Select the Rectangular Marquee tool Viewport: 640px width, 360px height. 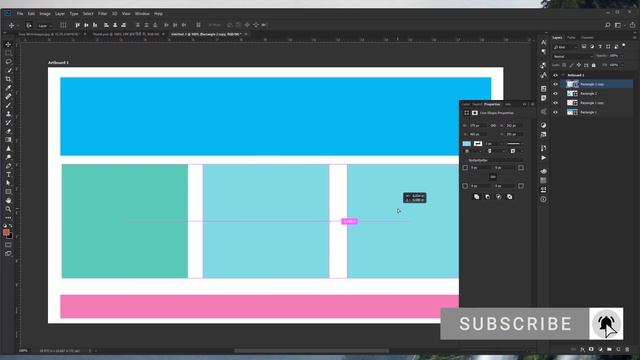pos(8,53)
